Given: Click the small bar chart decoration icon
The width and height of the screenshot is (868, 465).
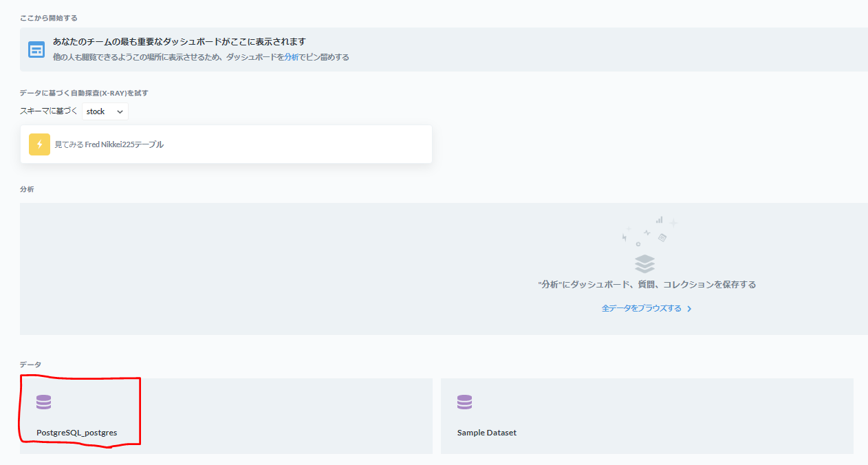Looking at the screenshot, I should coord(658,220).
